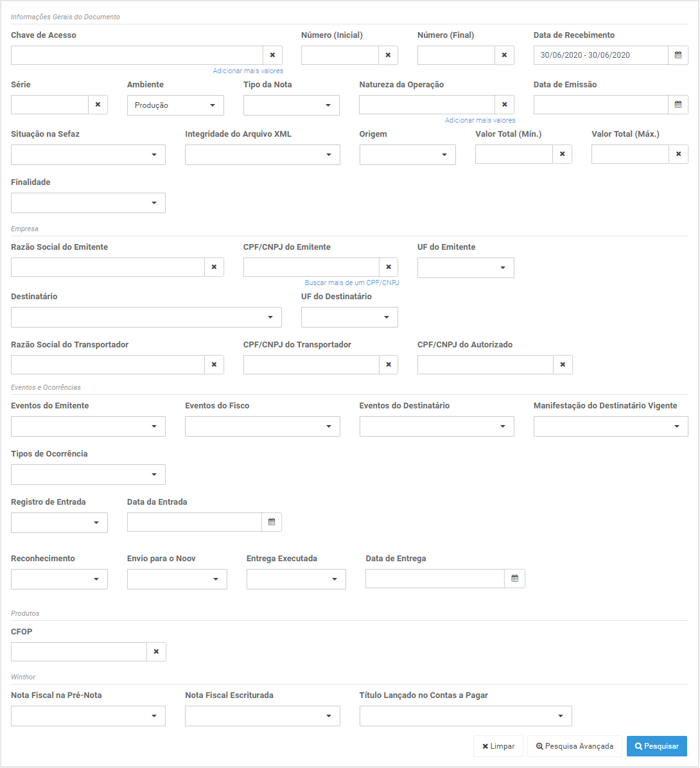Viewport: 700px width, 768px height.
Task: Open the Destinatário dropdown
Action: [x=146, y=317]
